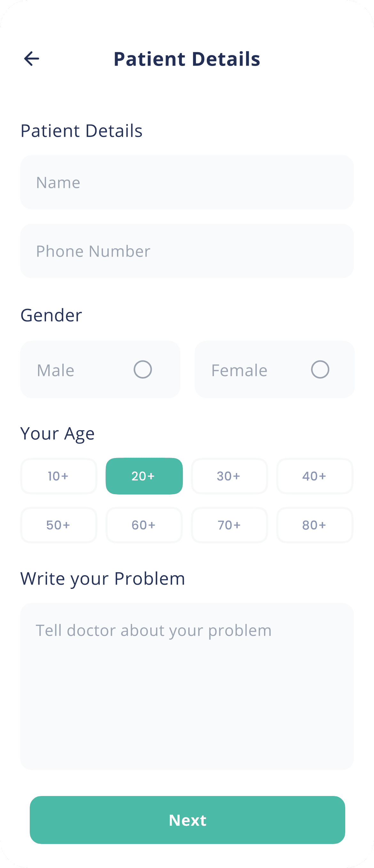374x868 pixels.
Task: Select the Male radio button
Action: (143, 369)
